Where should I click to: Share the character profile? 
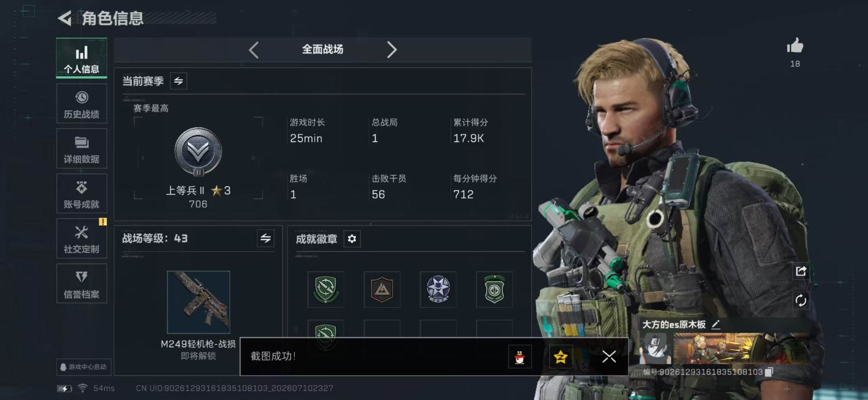point(801,271)
